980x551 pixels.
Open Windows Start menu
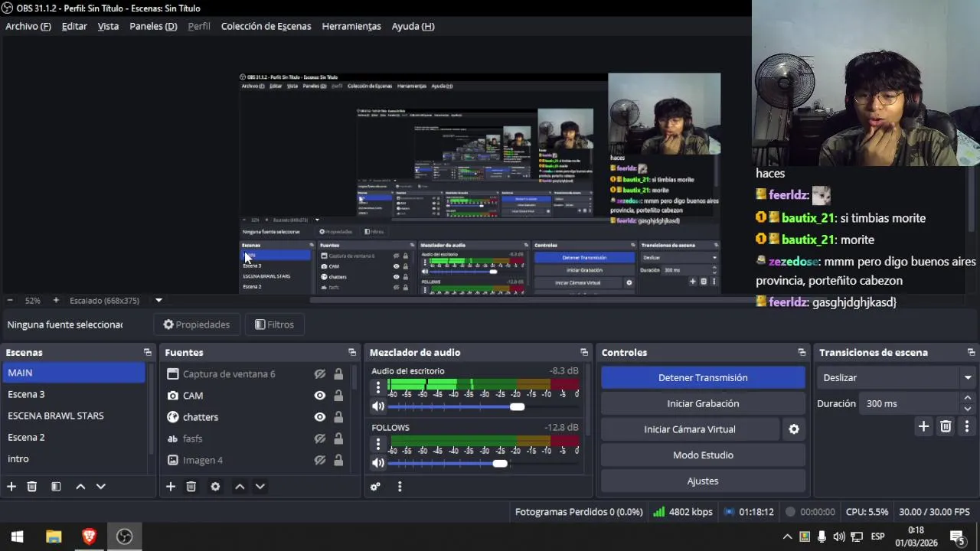pos(18,536)
